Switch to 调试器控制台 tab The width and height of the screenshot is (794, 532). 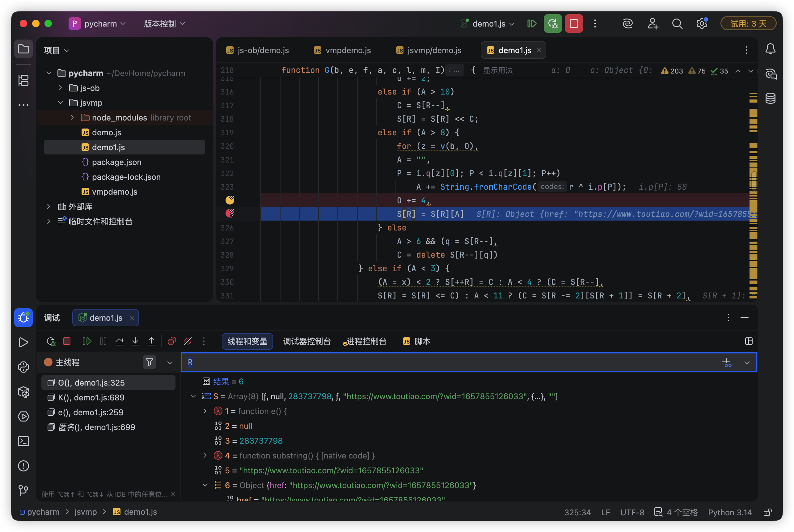point(307,341)
